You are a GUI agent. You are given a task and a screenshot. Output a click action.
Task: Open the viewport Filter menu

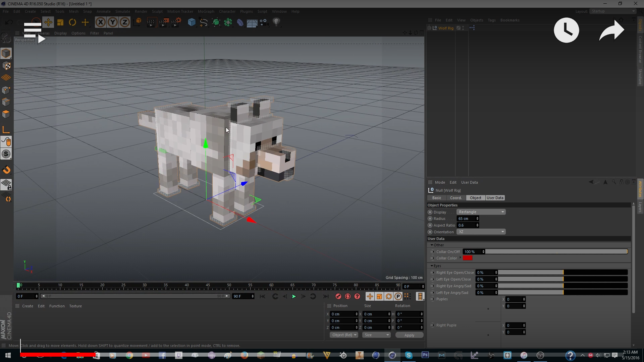pos(95,33)
